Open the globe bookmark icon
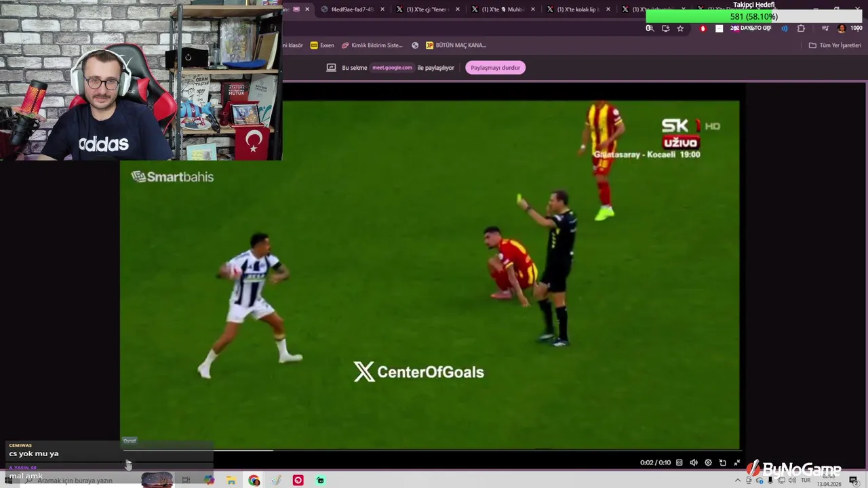The image size is (868, 488). pyautogui.click(x=415, y=45)
